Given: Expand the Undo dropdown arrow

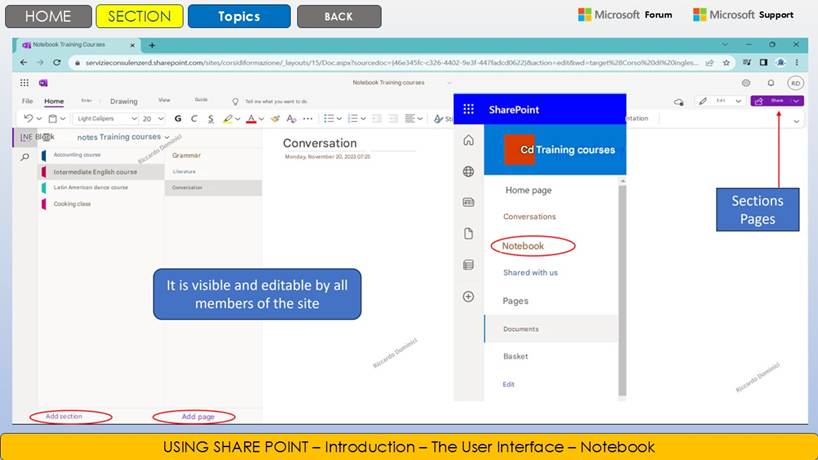Looking at the screenshot, I should 39,119.
